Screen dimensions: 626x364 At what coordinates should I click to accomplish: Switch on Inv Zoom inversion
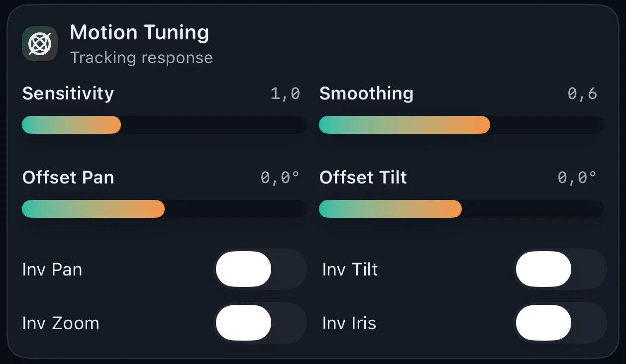click(261, 323)
